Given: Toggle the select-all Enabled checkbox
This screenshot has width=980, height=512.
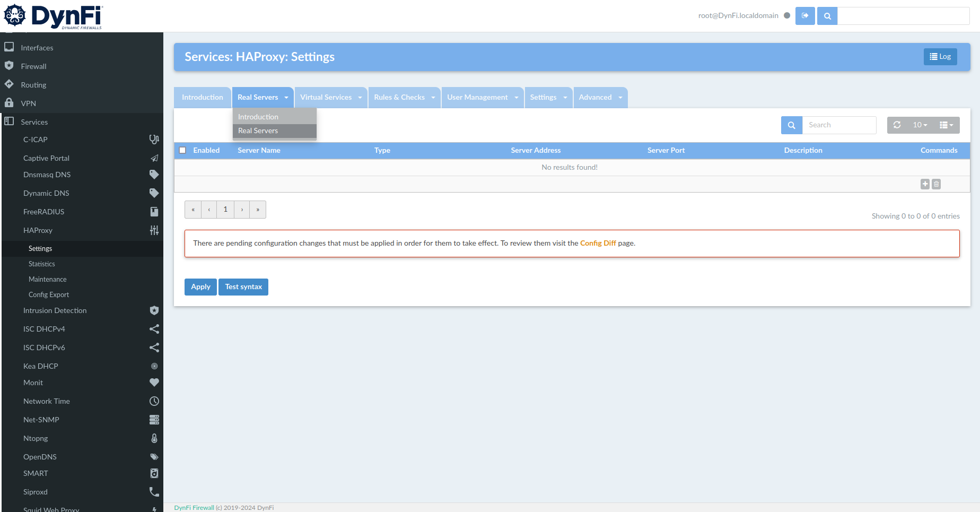Looking at the screenshot, I should (x=182, y=150).
